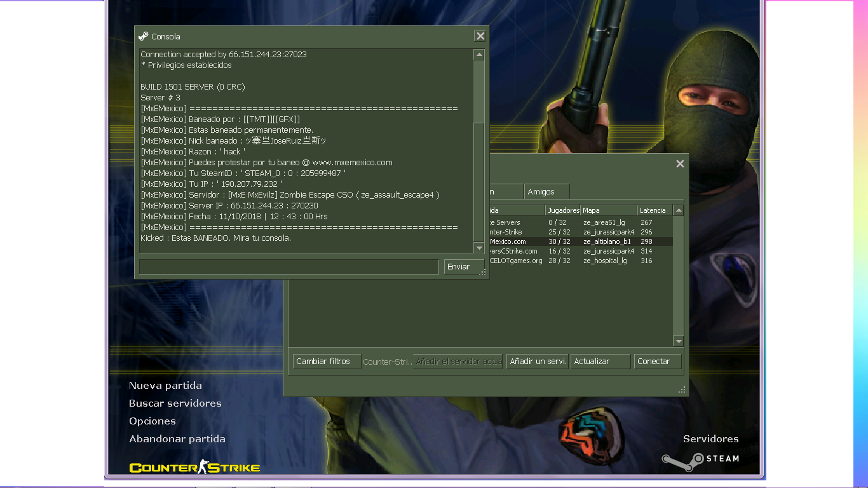868x488 pixels.
Task: Click the console scrollbar up arrow
Action: [x=479, y=55]
